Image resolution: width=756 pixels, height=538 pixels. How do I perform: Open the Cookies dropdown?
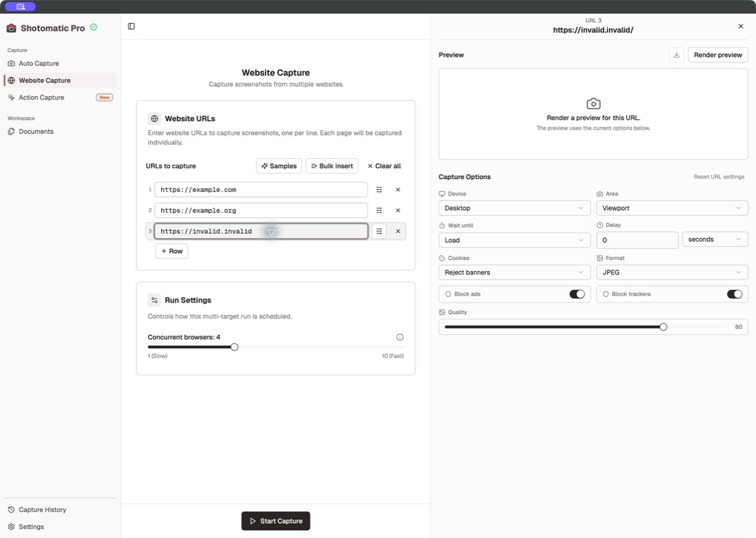point(514,272)
